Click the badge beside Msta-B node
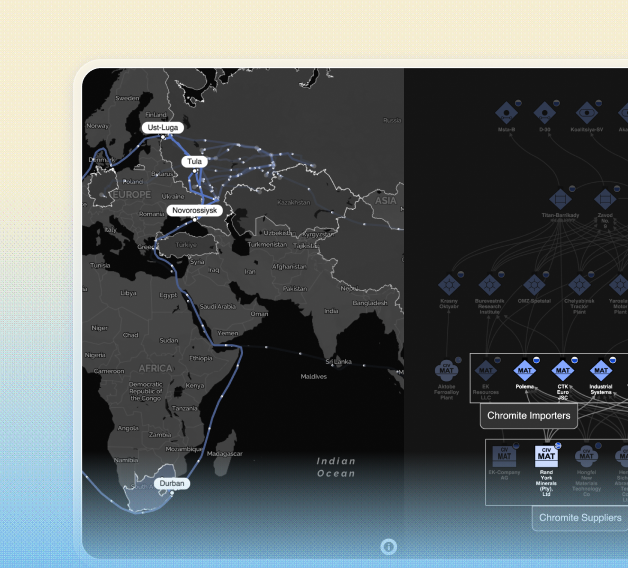628x568 pixels. click(x=518, y=103)
